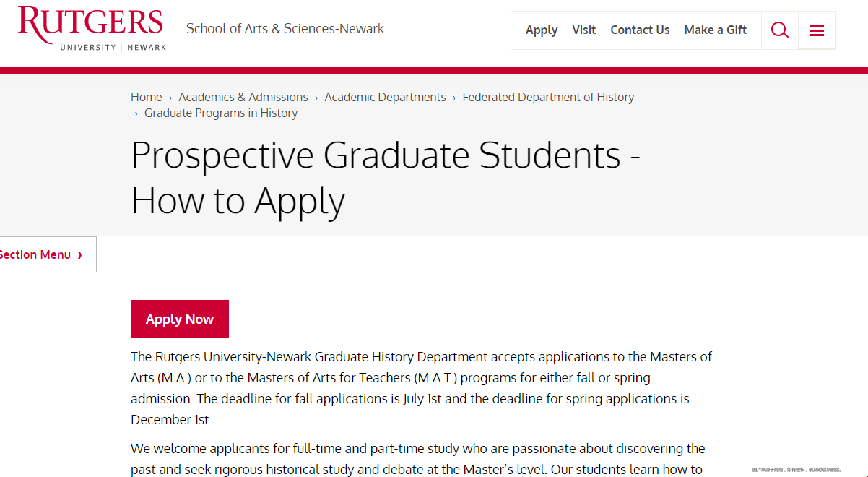Go to Federated Department of History breadcrumb
This screenshot has width=868, height=477.
coord(548,97)
